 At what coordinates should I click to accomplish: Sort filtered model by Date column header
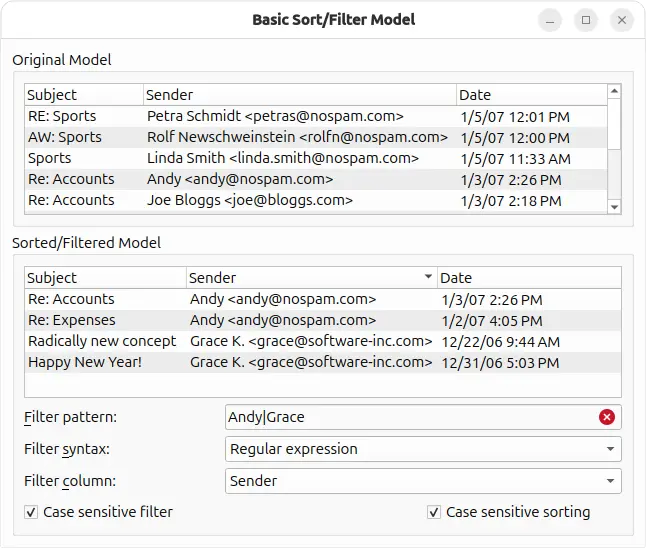pos(528,277)
